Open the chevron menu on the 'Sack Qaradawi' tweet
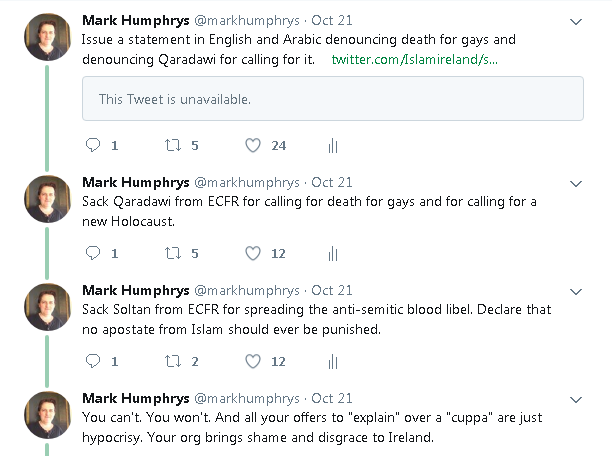612x456 pixels. [576, 183]
